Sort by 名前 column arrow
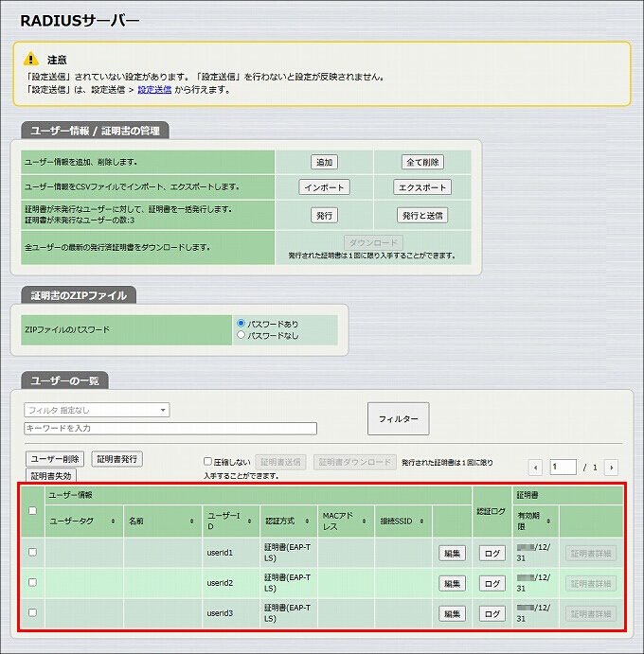The height and width of the screenshot is (654, 644). click(192, 521)
